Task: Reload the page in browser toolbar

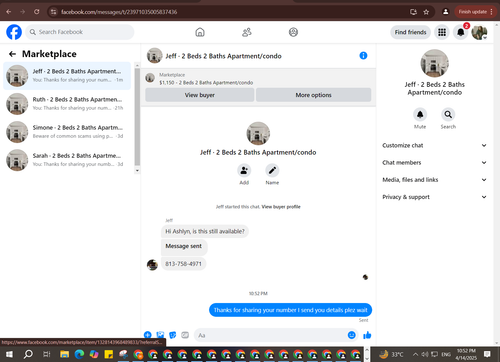Action: [x=37, y=12]
